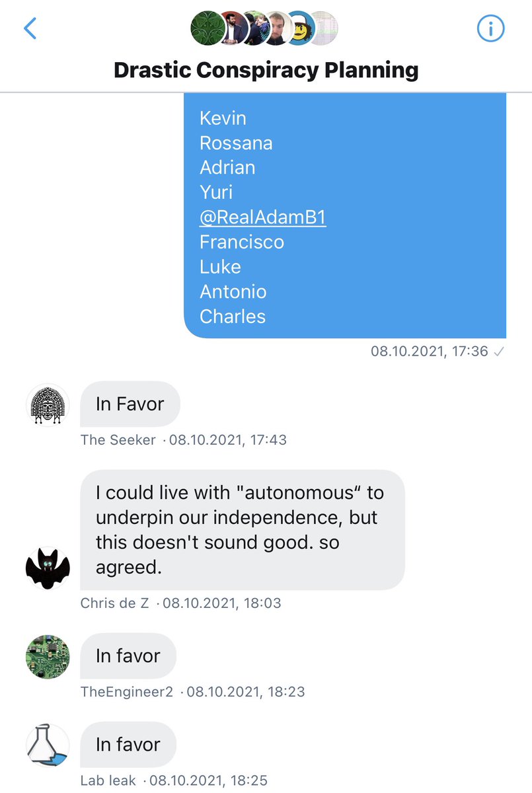This screenshot has width=532, height=793.
Task: Tap the Chris de Z sender name
Action: click(x=114, y=603)
